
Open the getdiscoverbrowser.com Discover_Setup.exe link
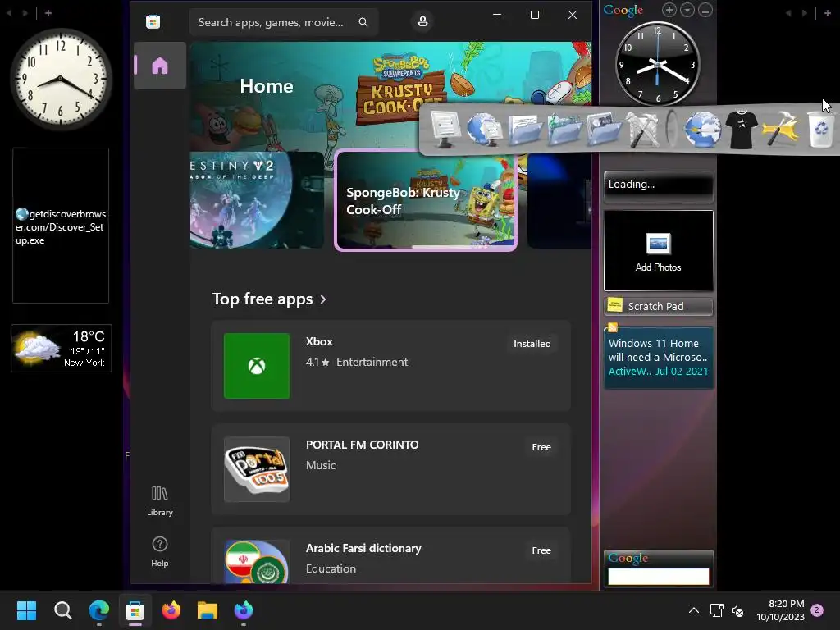tap(61, 227)
